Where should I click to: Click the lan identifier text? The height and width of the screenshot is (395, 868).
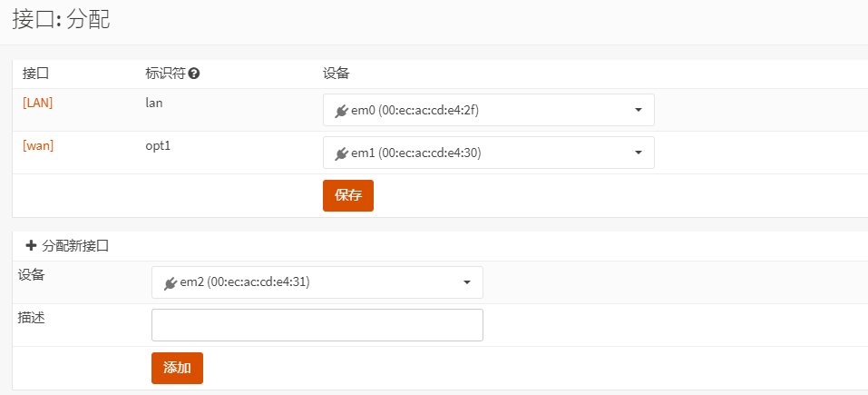point(153,103)
